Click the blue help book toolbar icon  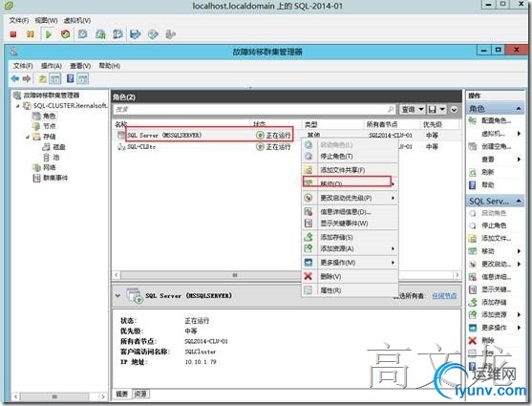point(71,78)
